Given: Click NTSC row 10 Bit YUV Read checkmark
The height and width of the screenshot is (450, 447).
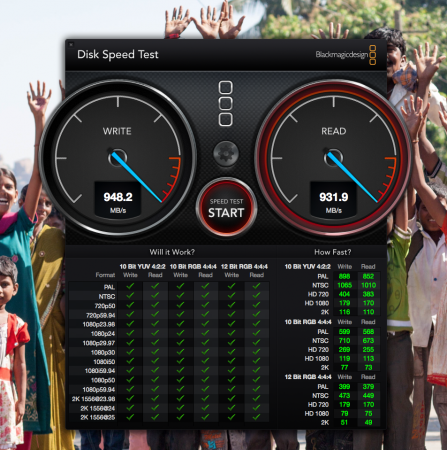Looking at the screenshot, I should 155,295.
